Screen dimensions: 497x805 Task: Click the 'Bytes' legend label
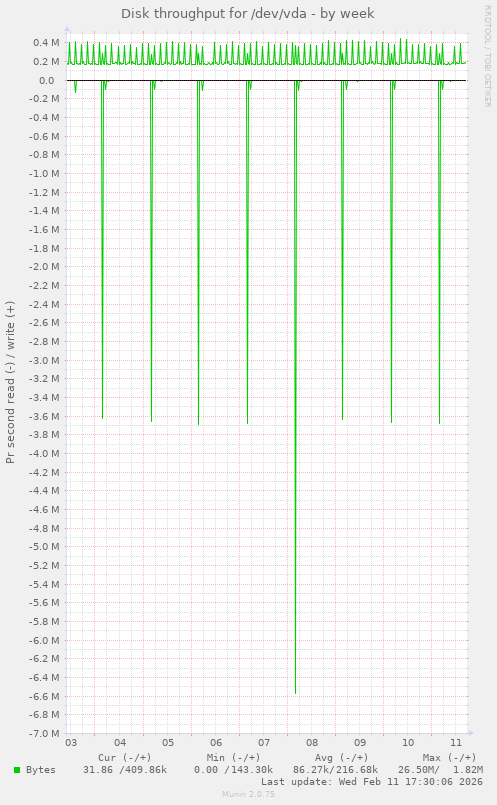pyautogui.click(x=41, y=770)
